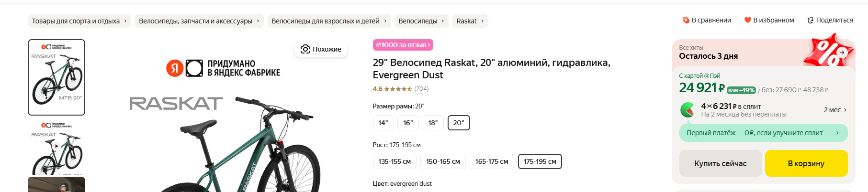Open the second bike video thumbnail
The image size is (868, 192).
point(56,147)
